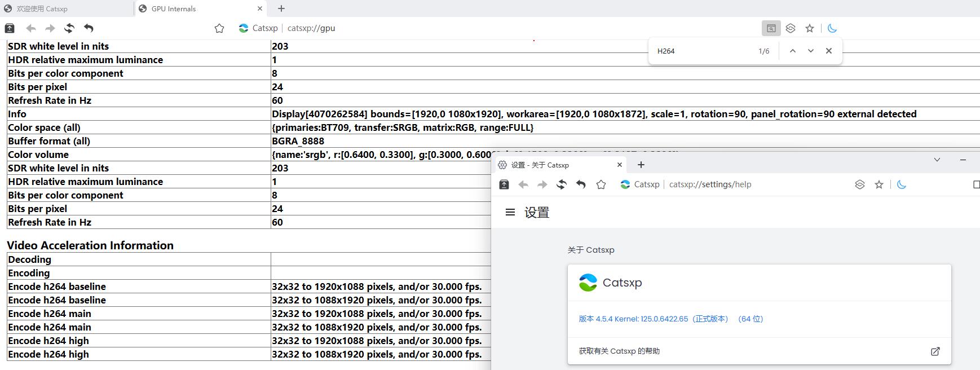Click the 获取有关 Catsxp 的帮助 link

(619, 351)
